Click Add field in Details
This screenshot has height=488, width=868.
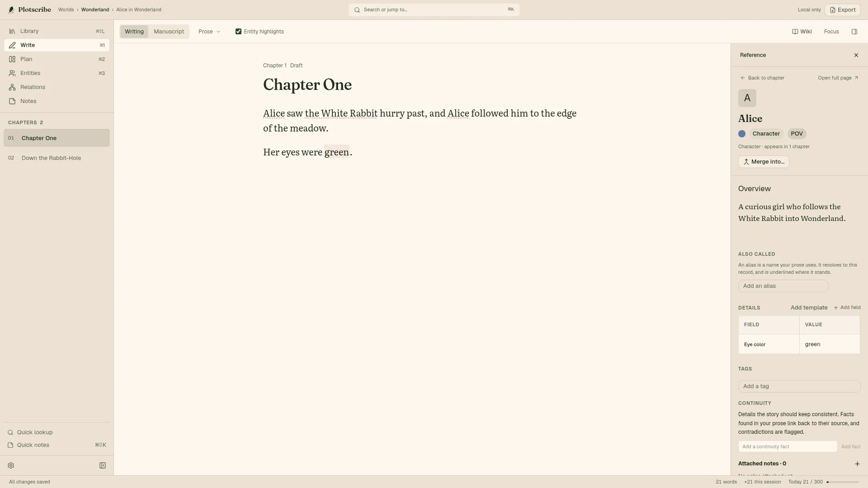tap(847, 308)
